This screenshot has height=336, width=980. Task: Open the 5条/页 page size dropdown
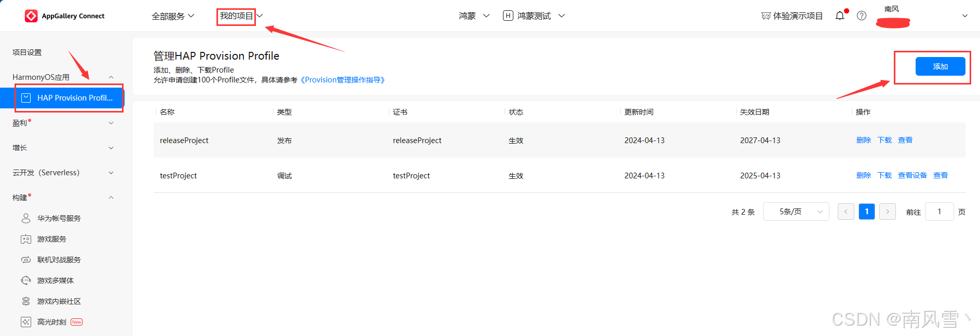(796, 212)
